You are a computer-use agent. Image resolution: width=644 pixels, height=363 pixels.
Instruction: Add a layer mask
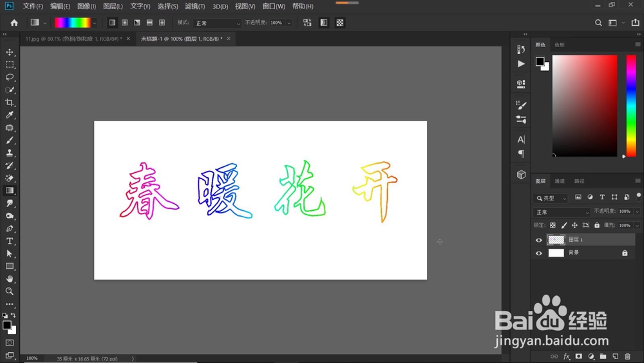pos(579,356)
